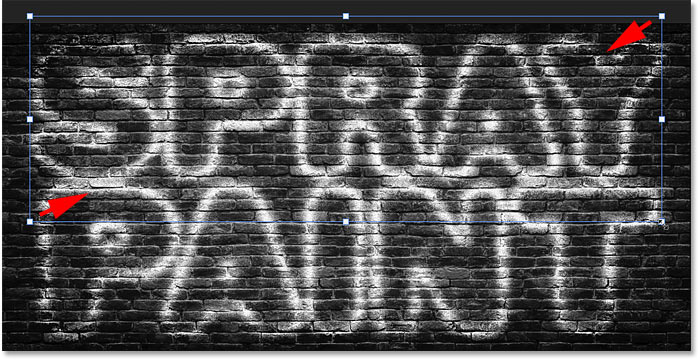Click the top-left corner transform handle
700x363 pixels.
pyautogui.click(x=30, y=16)
